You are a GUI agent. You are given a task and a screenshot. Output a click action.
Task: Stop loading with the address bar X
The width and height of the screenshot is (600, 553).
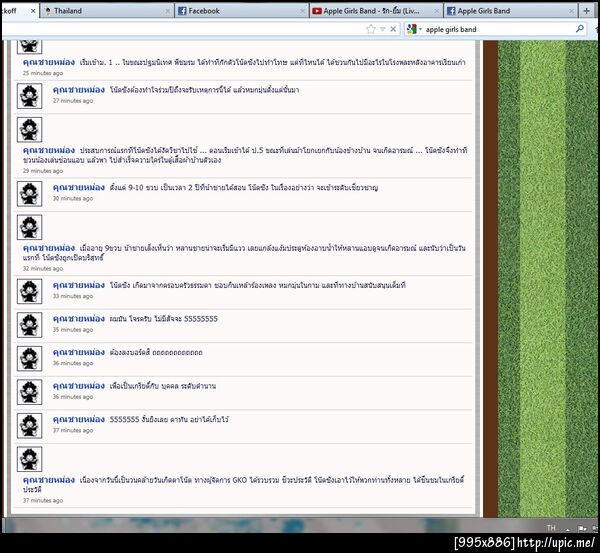393,29
